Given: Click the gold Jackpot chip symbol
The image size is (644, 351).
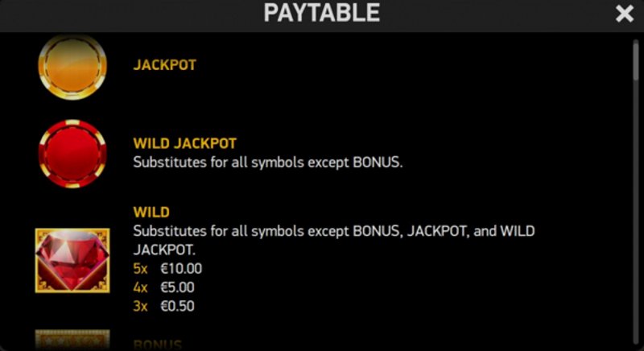Looking at the screenshot, I should (x=72, y=67).
